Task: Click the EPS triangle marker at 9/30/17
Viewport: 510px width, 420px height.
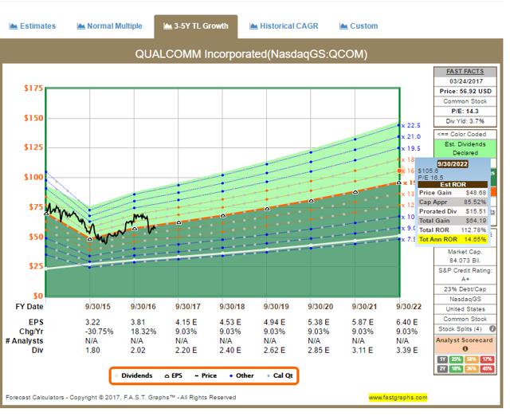Action: (178, 222)
